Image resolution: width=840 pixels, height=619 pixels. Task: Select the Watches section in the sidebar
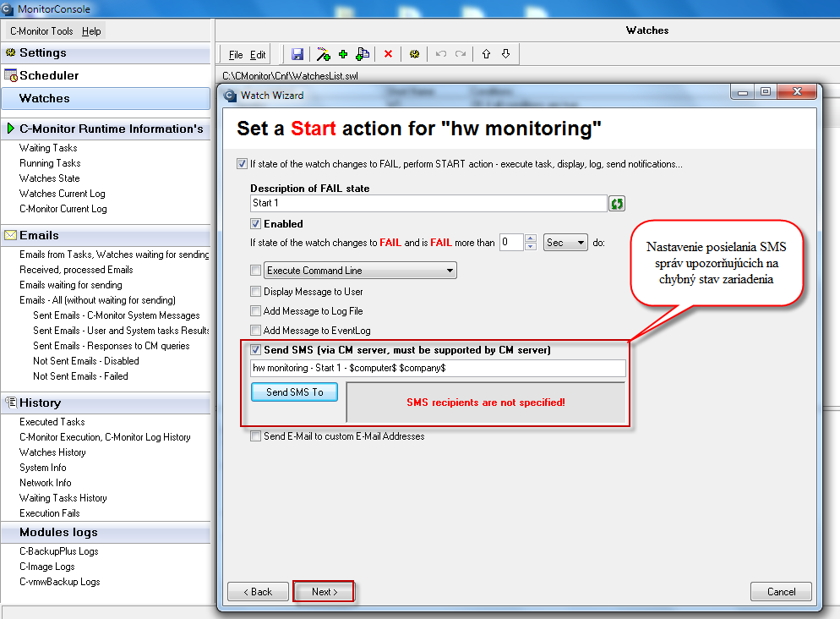106,99
